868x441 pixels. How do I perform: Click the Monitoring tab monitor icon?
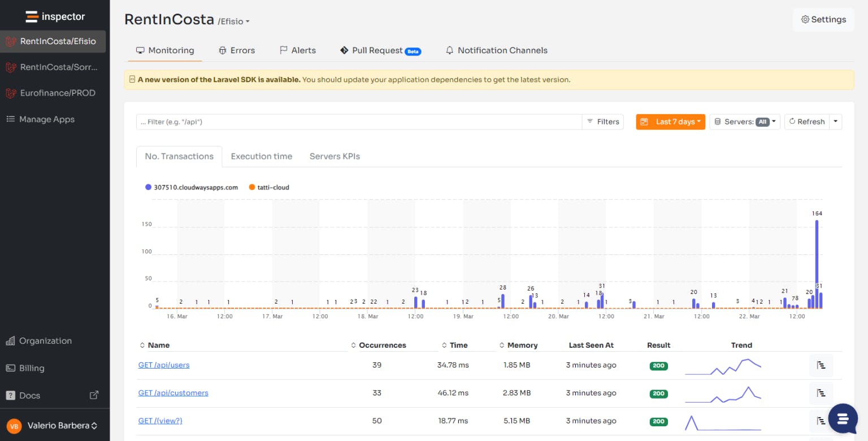[x=140, y=50]
